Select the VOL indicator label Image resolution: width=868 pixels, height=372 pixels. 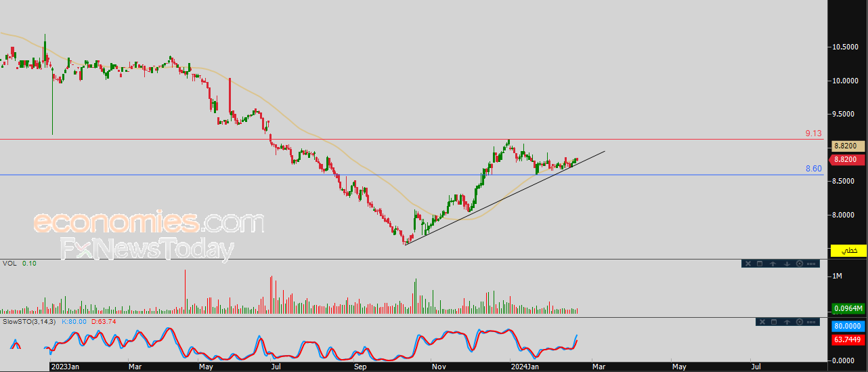[9, 264]
